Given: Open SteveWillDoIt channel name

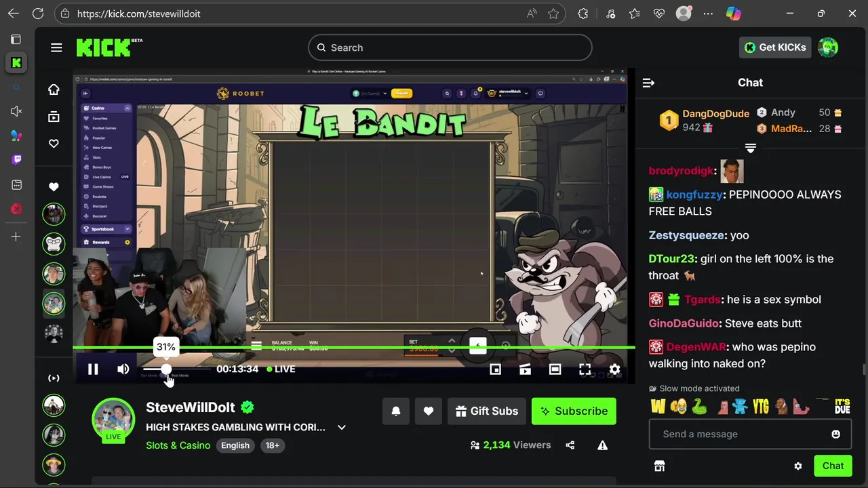Looking at the screenshot, I should pos(191,407).
